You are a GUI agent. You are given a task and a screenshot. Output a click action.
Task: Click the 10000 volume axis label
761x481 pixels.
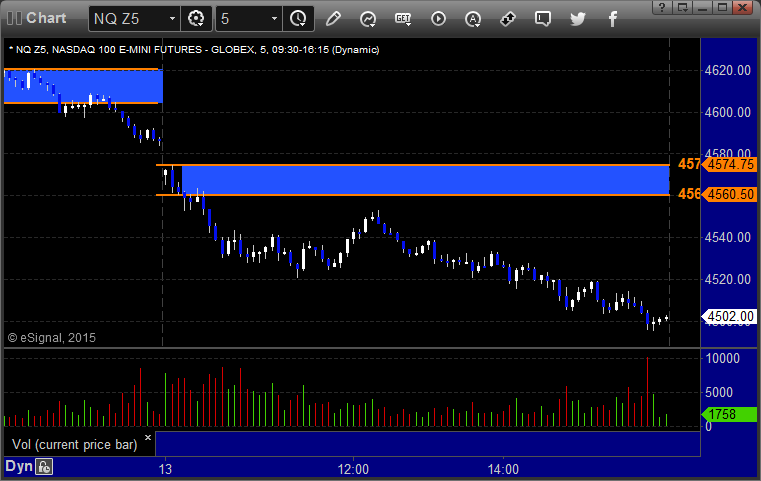[x=722, y=358]
